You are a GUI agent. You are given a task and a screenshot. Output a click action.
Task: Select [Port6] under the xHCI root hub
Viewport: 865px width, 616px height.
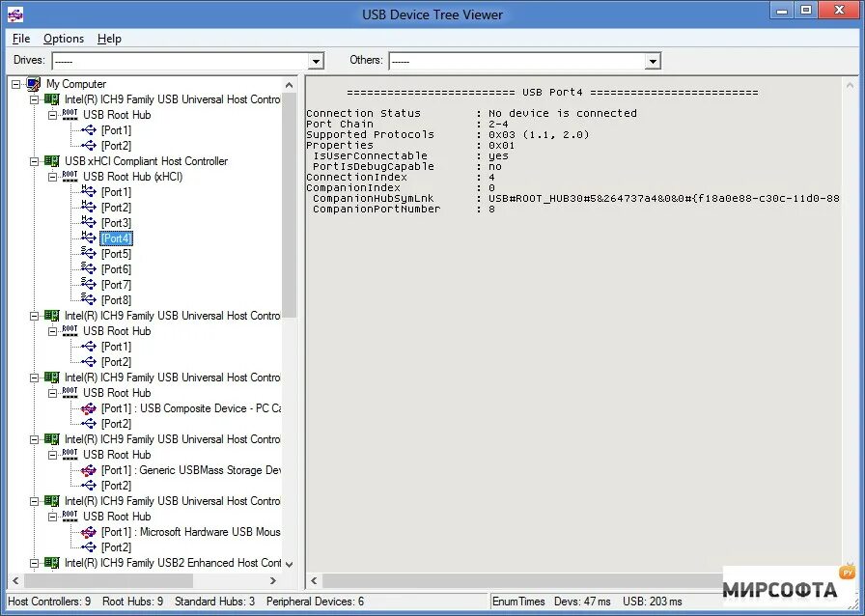pyautogui.click(x=117, y=269)
